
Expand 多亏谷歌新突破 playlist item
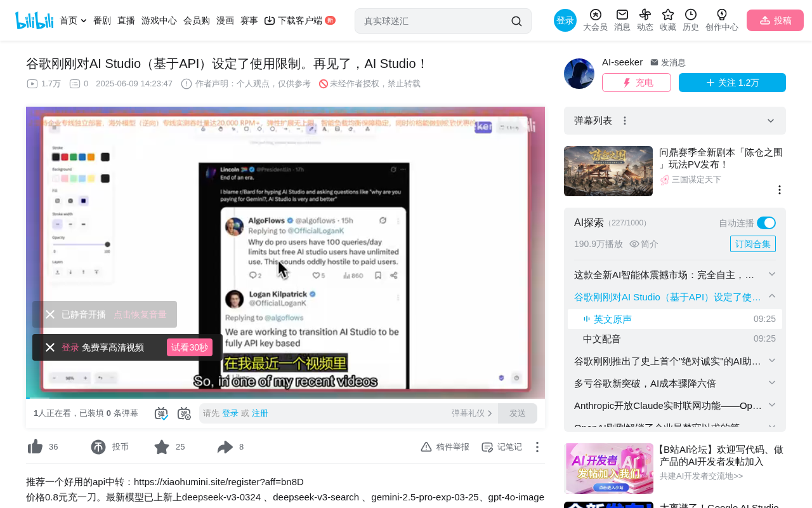click(x=772, y=383)
